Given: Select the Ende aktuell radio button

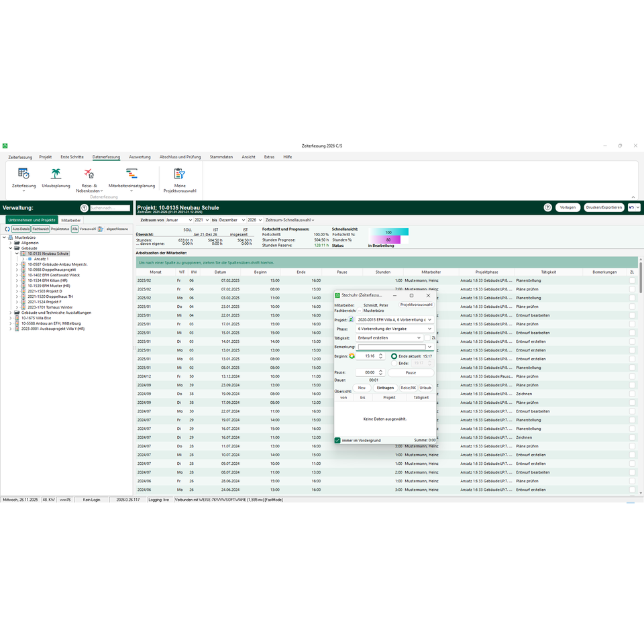Looking at the screenshot, I should (x=394, y=356).
